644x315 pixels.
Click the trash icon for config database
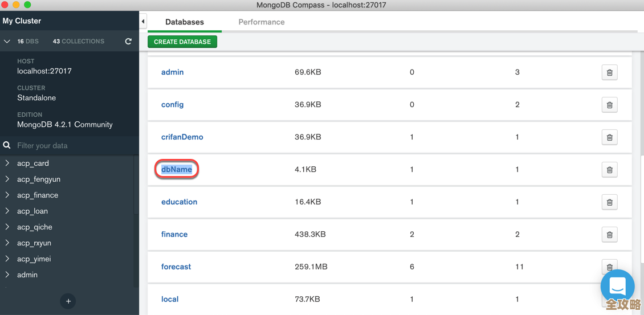point(609,105)
